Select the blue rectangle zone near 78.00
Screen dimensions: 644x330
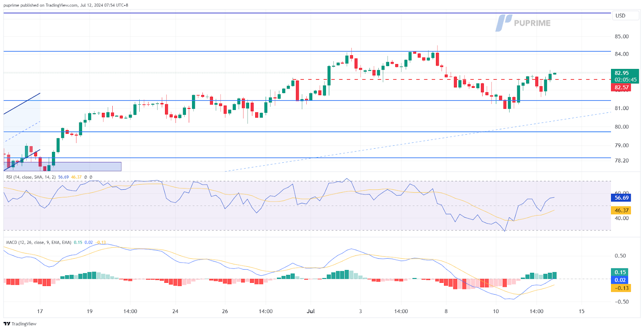62,166
